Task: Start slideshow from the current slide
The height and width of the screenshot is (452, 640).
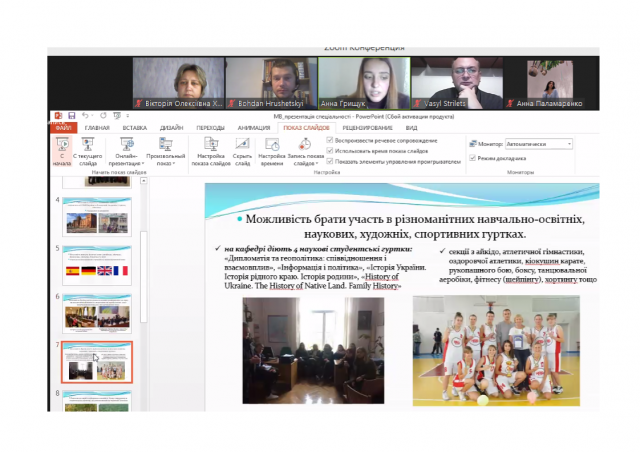Action: [x=88, y=151]
